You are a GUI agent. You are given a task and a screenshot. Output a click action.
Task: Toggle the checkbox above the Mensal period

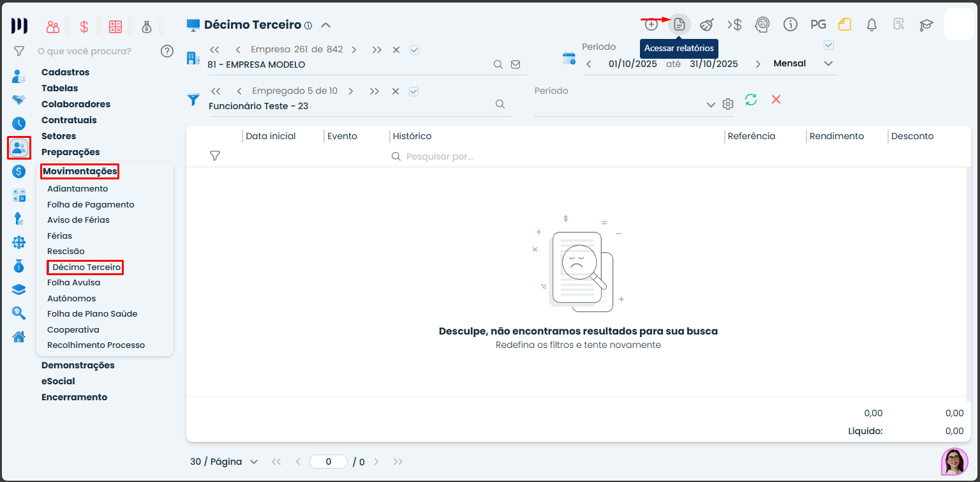829,45
